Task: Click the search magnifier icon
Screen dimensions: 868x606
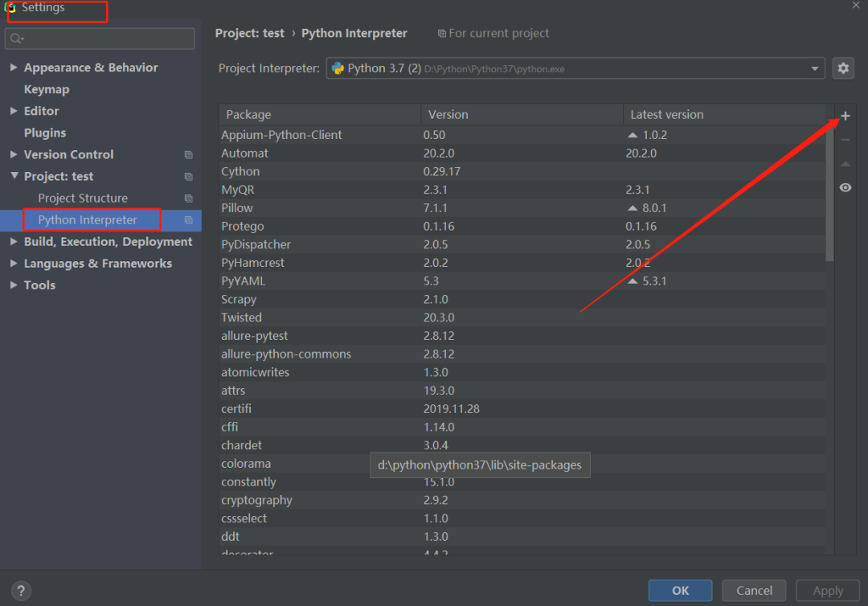Action: point(16,39)
